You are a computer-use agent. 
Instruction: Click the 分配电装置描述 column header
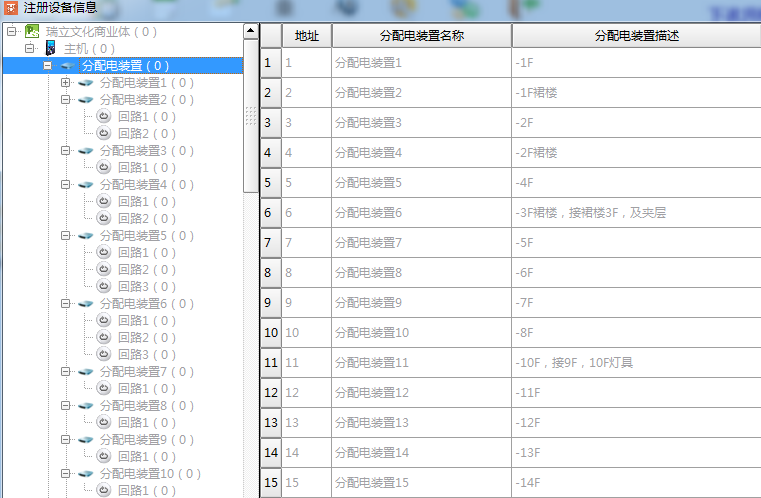click(636, 36)
